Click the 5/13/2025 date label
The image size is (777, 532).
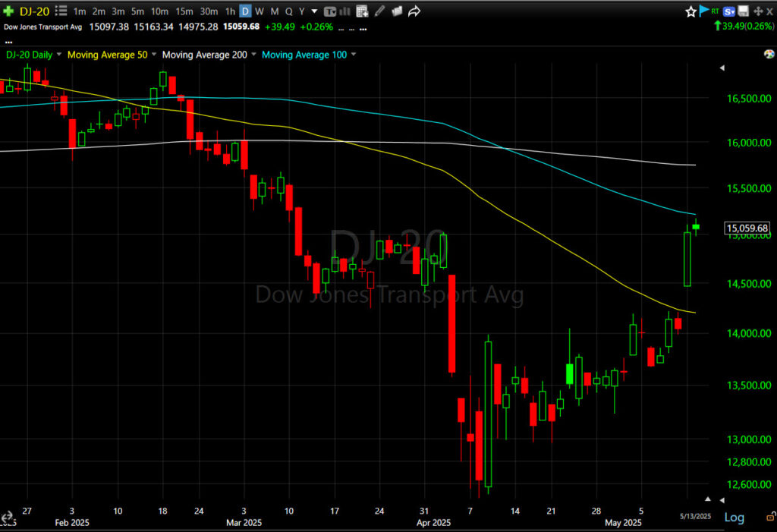tap(695, 516)
